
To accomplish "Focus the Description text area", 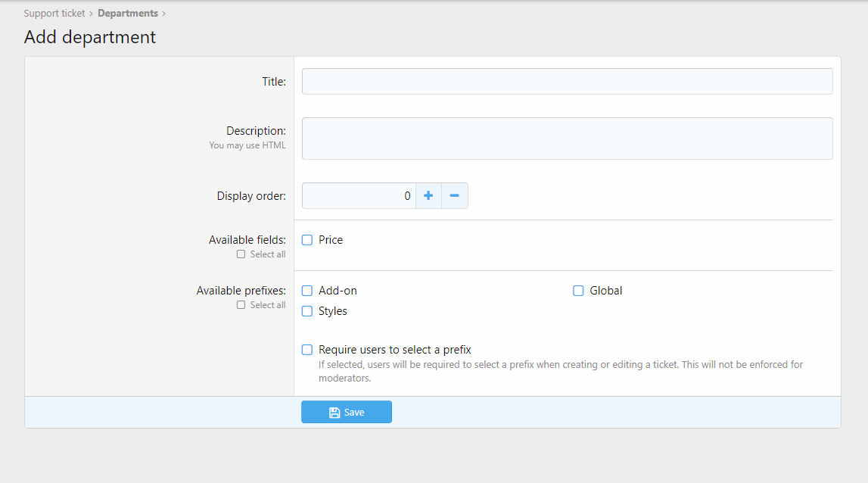I will (567, 139).
